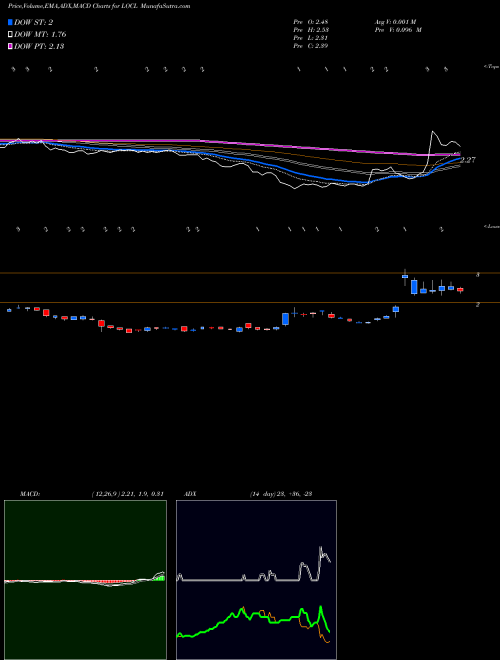Viewport: 500px width, 660px height.
Task: Click the 'Pre C: 2.39' value
Action: tap(311, 46)
